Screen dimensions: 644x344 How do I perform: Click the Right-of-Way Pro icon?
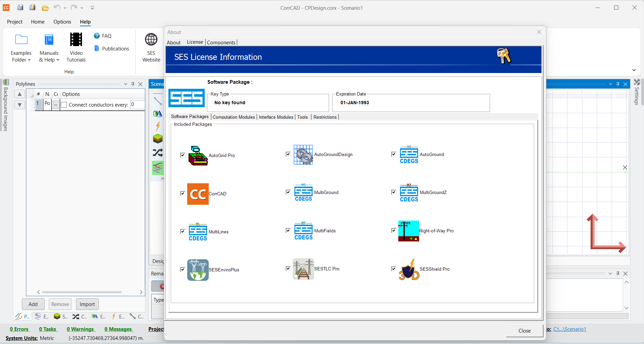(409, 231)
